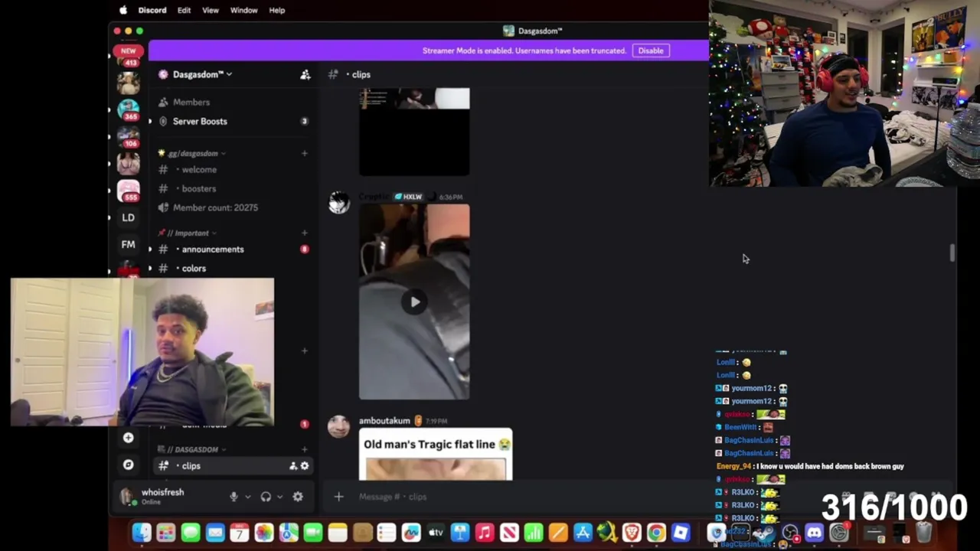This screenshot has width=980, height=551.
Task: Open Brave browser in the Dock
Action: [632, 533]
